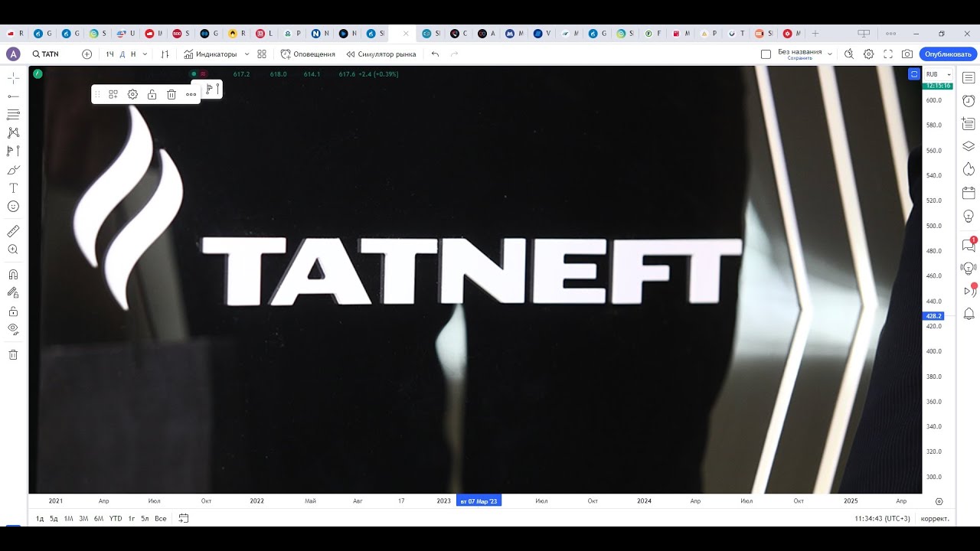Open the notifications bell panel
Image resolution: width=980 pixels, height=551 pixels.
969,314
